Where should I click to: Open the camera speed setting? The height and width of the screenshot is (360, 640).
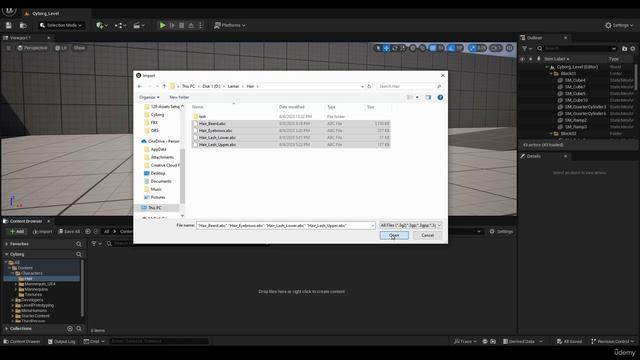click(496, 48)
